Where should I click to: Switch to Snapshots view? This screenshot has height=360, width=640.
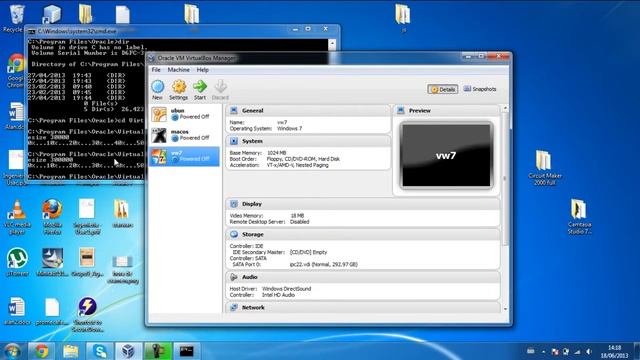click(480, 89)
